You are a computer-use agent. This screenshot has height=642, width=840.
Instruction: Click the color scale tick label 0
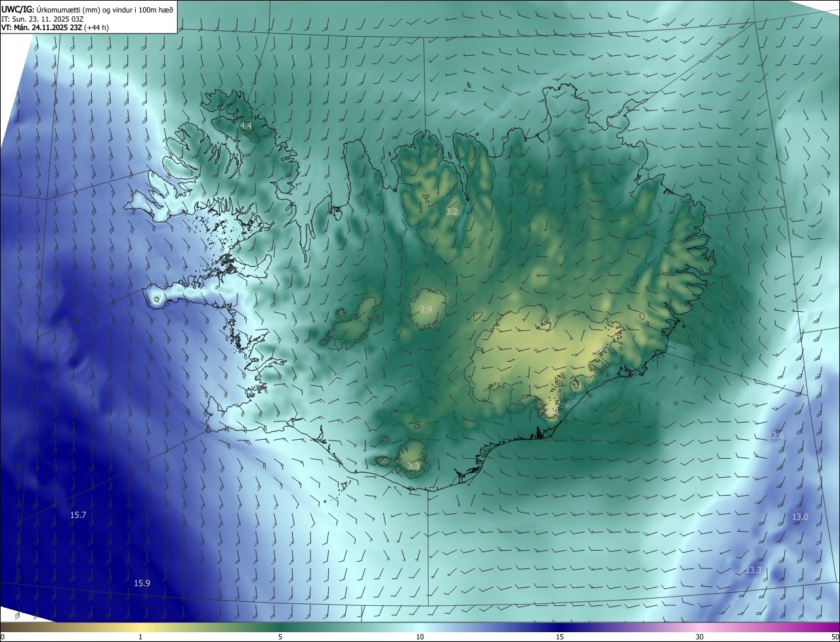coord(3,637)
